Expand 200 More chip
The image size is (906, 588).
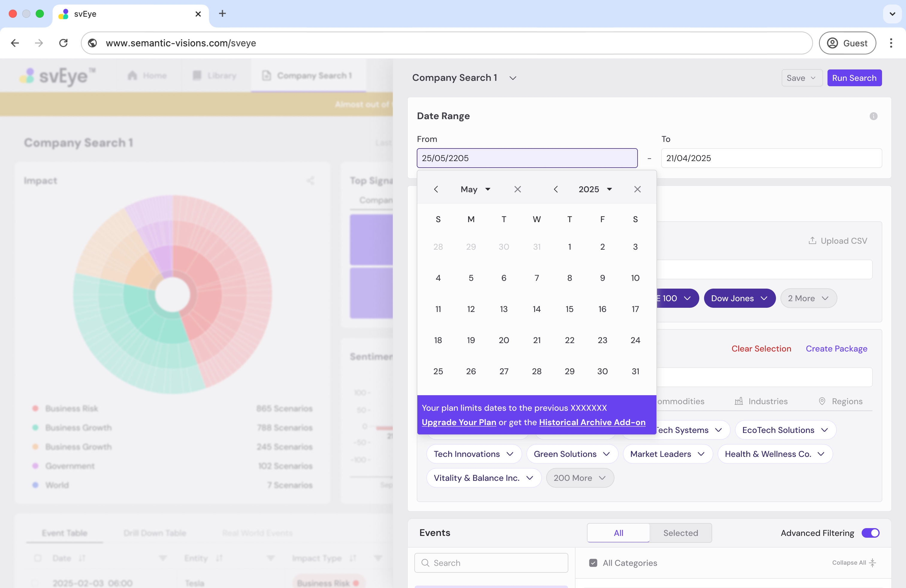pyautogui.click(x=580, y=478)
